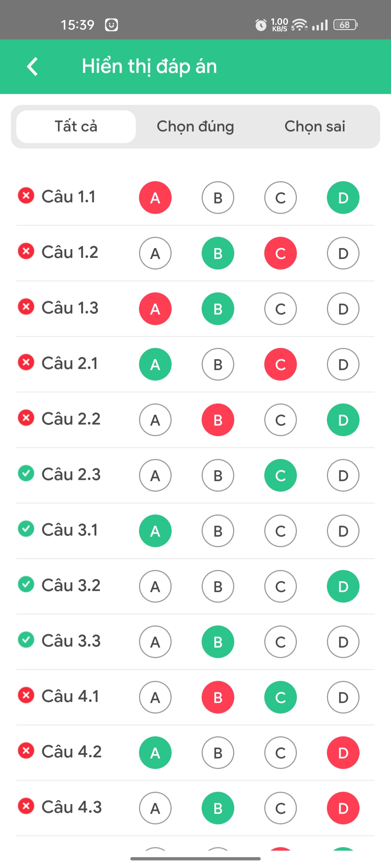Viewport: 391px width, 868px height.
Task: Click the red X icon beside Câu 4.2
Action: [26, 751]
